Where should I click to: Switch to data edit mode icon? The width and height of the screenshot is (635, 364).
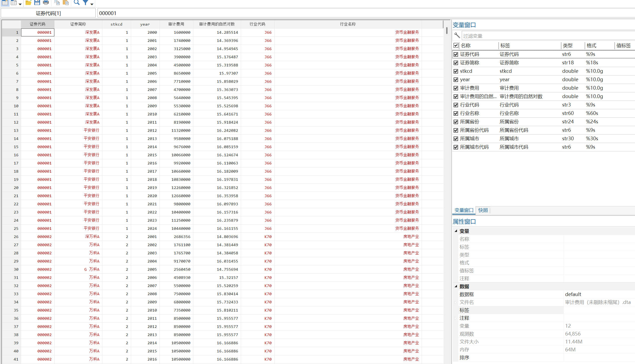point(5,3)
